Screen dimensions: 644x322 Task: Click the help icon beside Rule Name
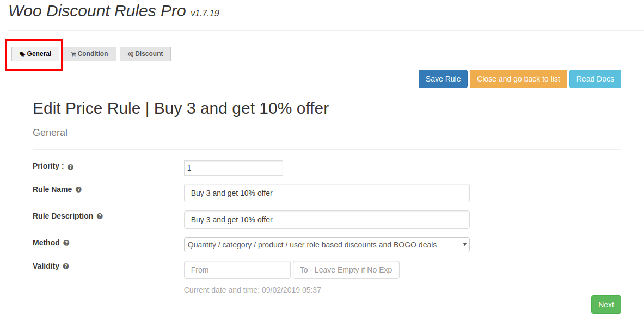(x=78, y=190)
